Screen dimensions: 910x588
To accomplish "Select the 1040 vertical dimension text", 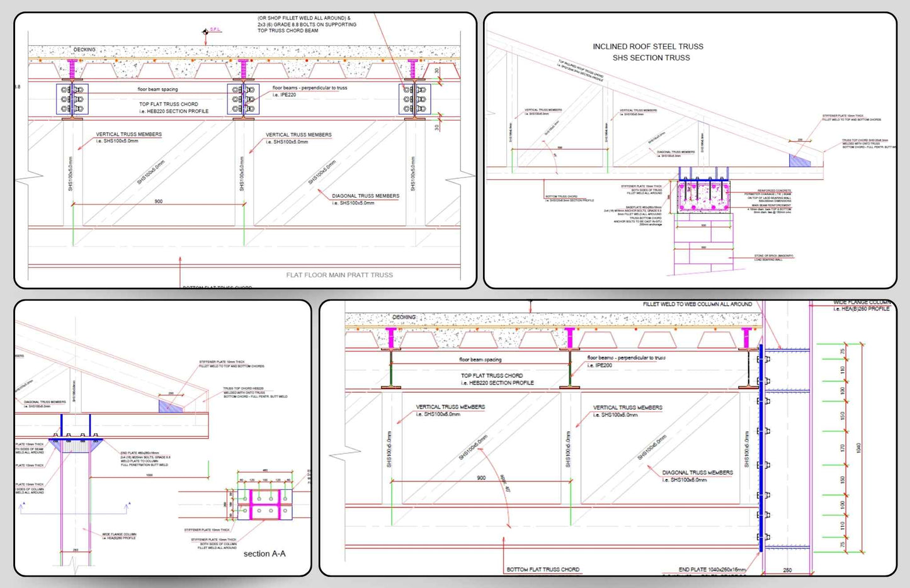I will [858, 448].
